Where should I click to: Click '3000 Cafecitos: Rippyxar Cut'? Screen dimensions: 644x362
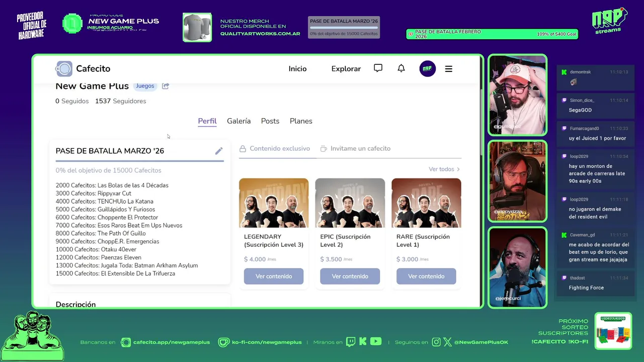pyautogui.click(x=94, y=194)
